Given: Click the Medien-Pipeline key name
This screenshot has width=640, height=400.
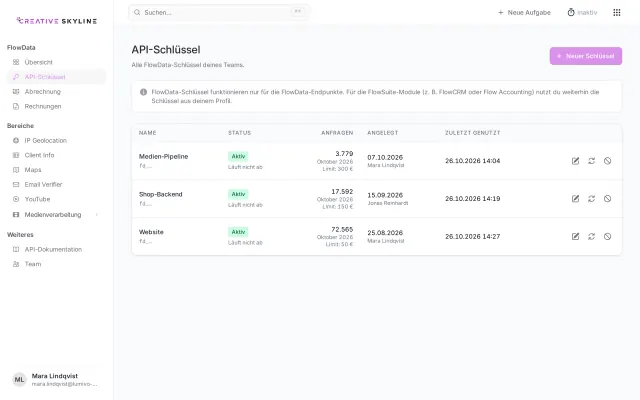Looking at the screenshot, I should coord(163,156).
